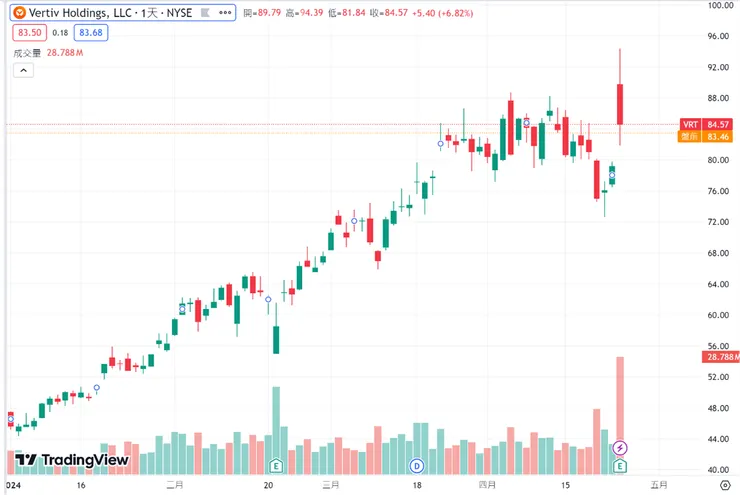The image size is (740, 495).
Task: Click the dividend D marker on the timeline
Action: (417, 466)
